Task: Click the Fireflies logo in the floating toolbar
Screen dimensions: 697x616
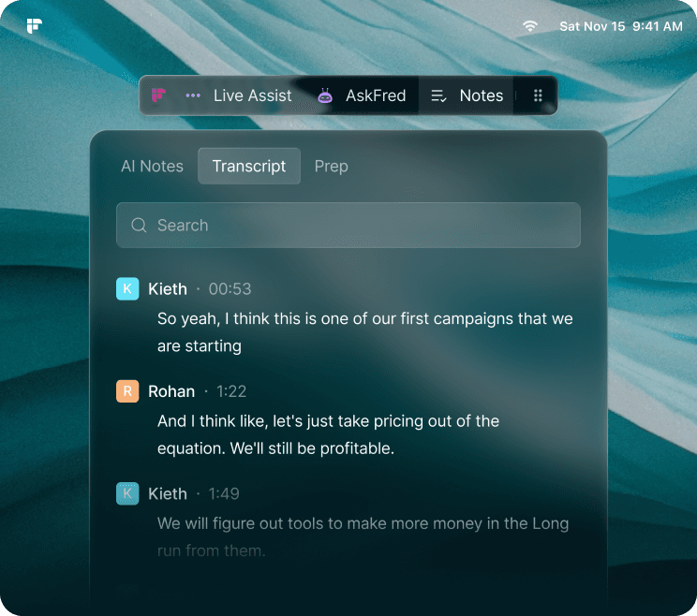Action: 159,95
